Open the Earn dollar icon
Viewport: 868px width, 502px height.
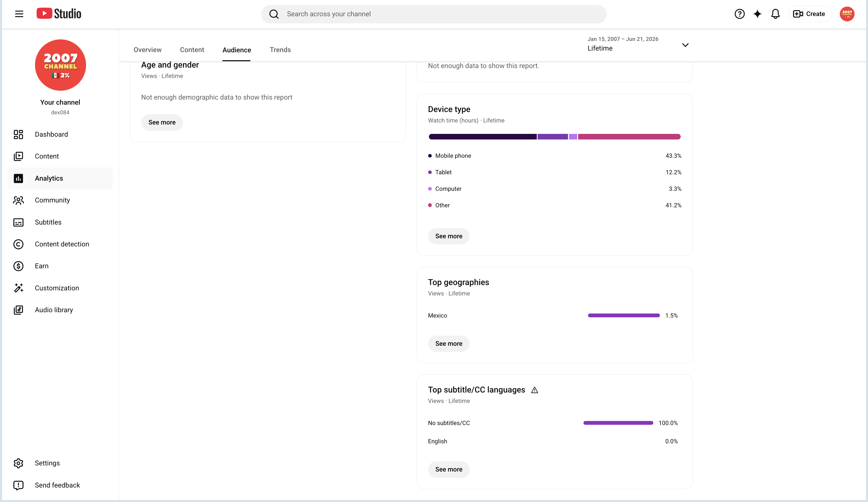[18, 266]
